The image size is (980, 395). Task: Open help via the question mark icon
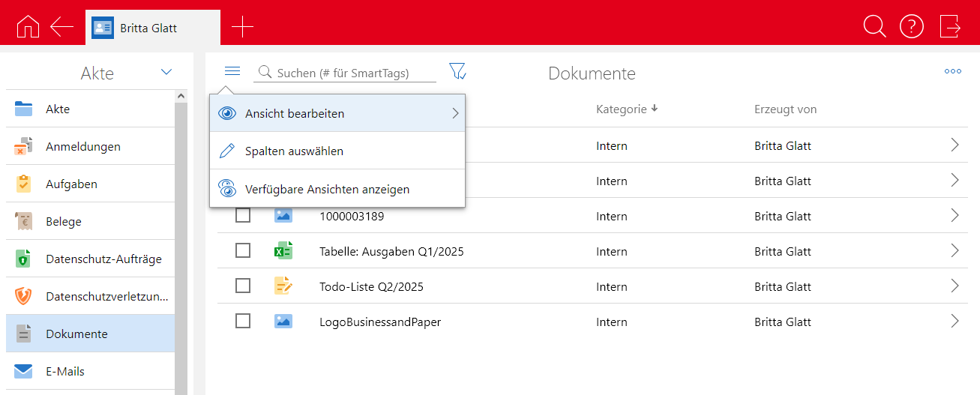click(x=911, y=27)
